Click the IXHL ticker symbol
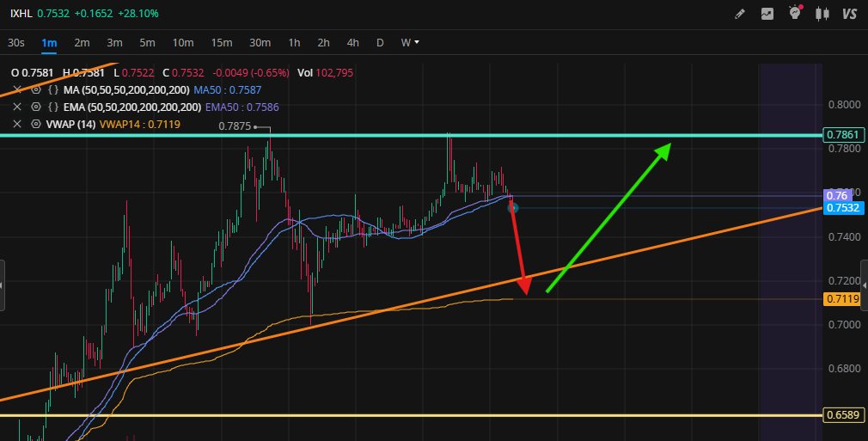This screenshot has height=441, width=868. (21, 13)
